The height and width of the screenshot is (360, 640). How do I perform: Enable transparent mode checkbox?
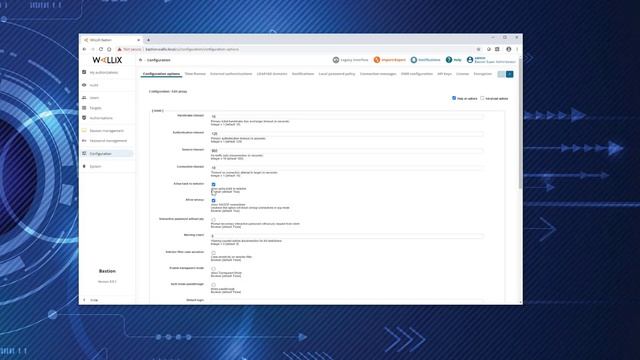pos(213,269)
